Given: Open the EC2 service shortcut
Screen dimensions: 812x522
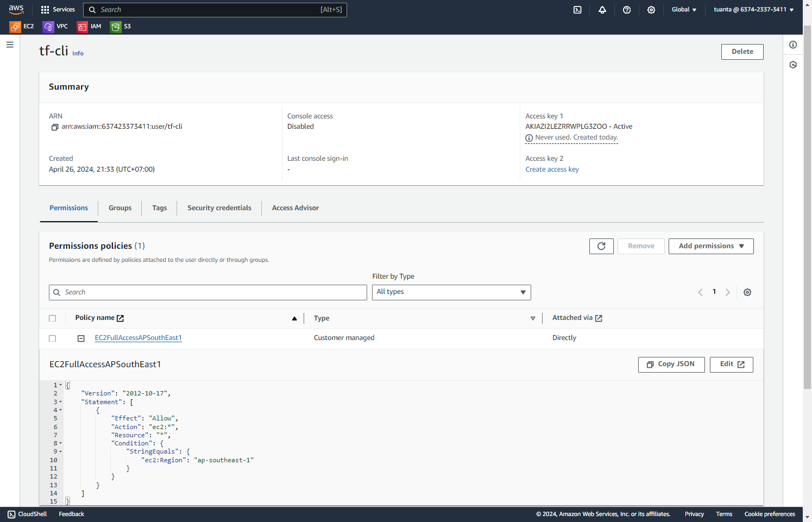Looking at the screenshot, I should [22, 27].
